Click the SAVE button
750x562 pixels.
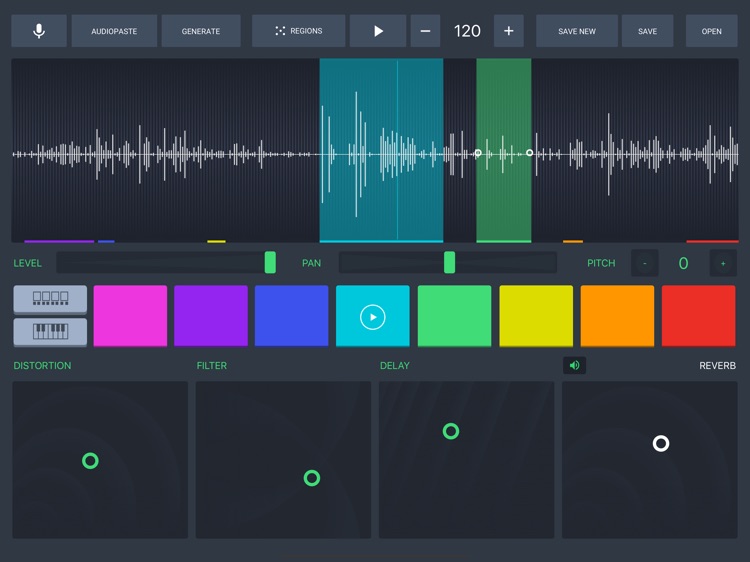647,31
